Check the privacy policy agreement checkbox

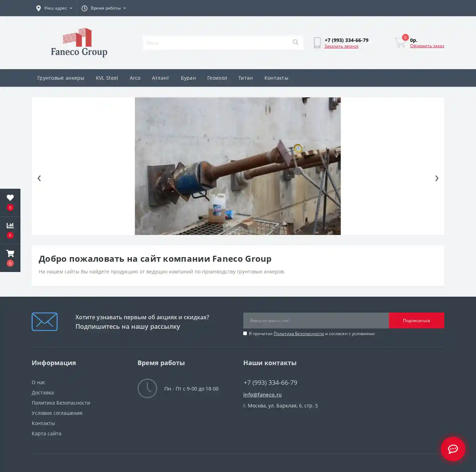[245, 333]
